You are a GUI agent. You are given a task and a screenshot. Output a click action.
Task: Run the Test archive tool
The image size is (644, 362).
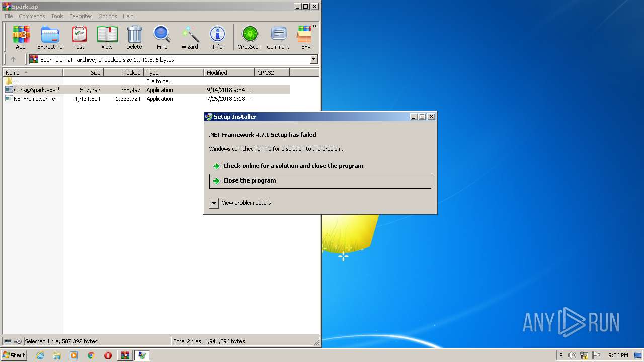coord(79,38)
